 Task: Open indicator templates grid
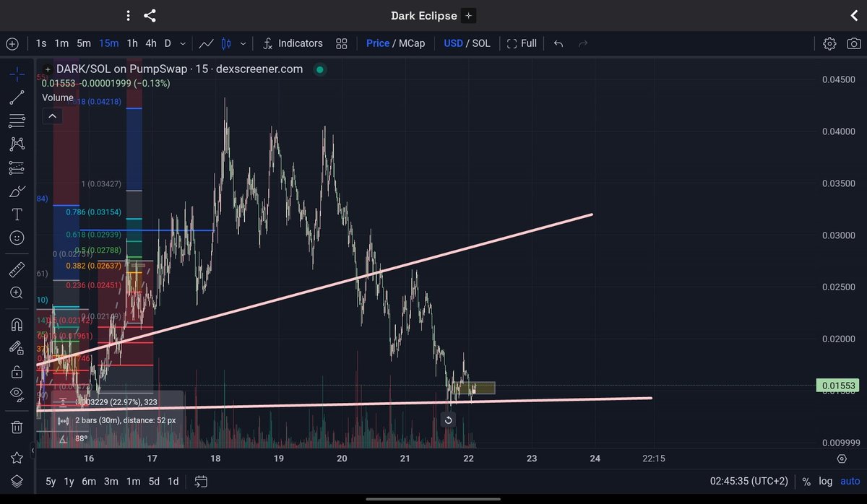coord(342,43)
